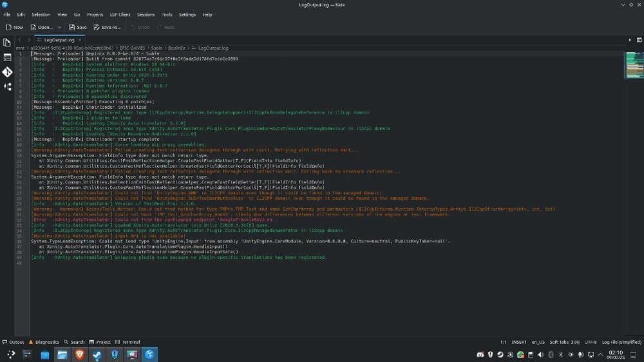This screenshot has width=644, height=362.
Task: Click the 'Sable' breadcrumb segment
Action: (156, 48)
